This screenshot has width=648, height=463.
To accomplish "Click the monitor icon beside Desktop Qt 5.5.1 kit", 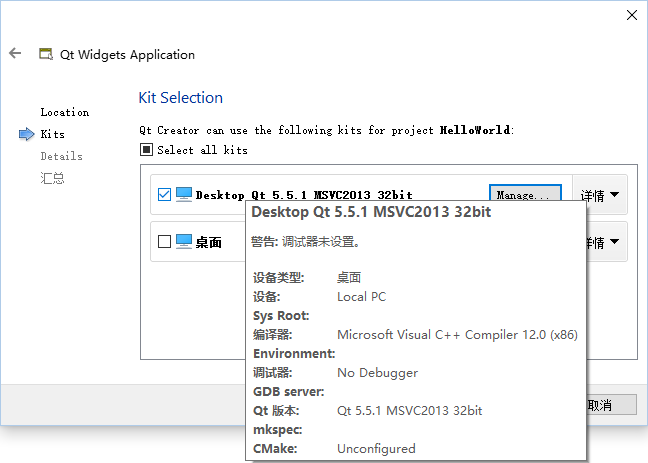I will click(x=184, y=194).
